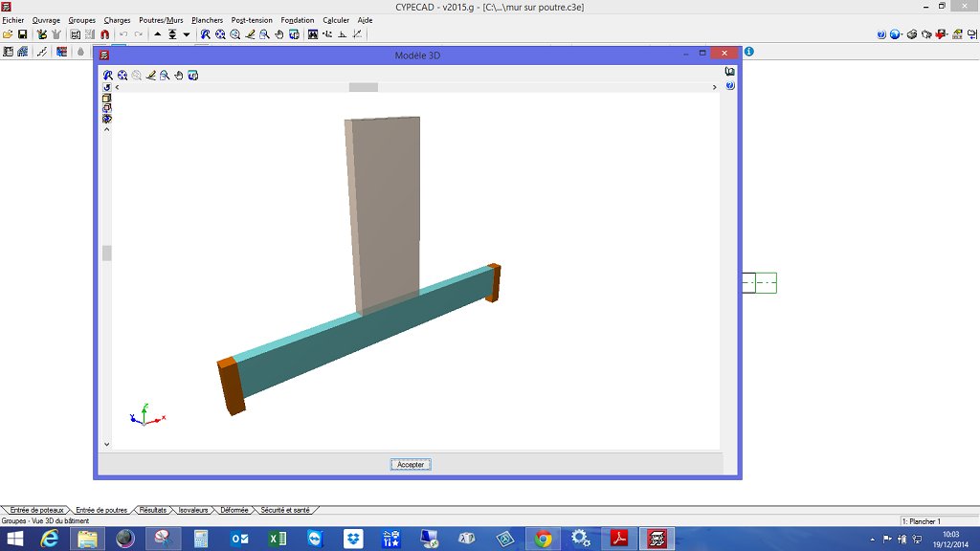Viewport: 980px width, 551px height.
Task: Select the pan hand tool in 3D window
Action: pos(179,75)
